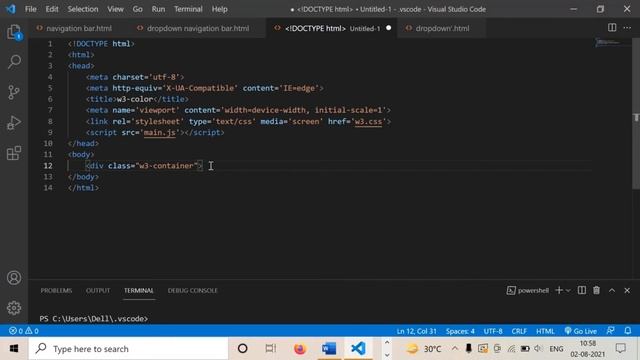Kill the terminal with trash icon
Screen dimensions: 640x360
pos(596,290)
